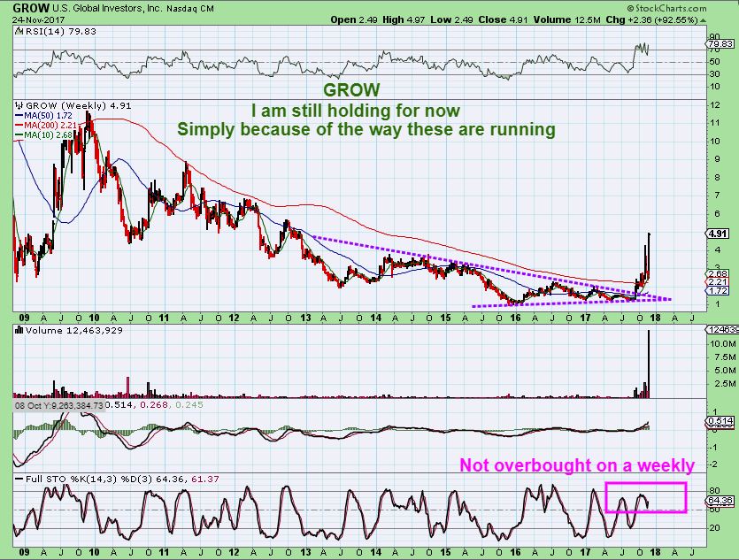The height and width of the screenshot is (560, 739).
Task: Click the 1.72 moving average tag on right axis
Action: pyautogui.click(x=719, y=291)
